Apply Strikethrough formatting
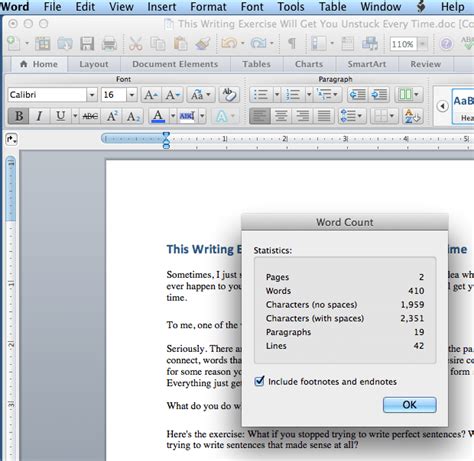The image size is (474, 461). click(x=90, y=116)
